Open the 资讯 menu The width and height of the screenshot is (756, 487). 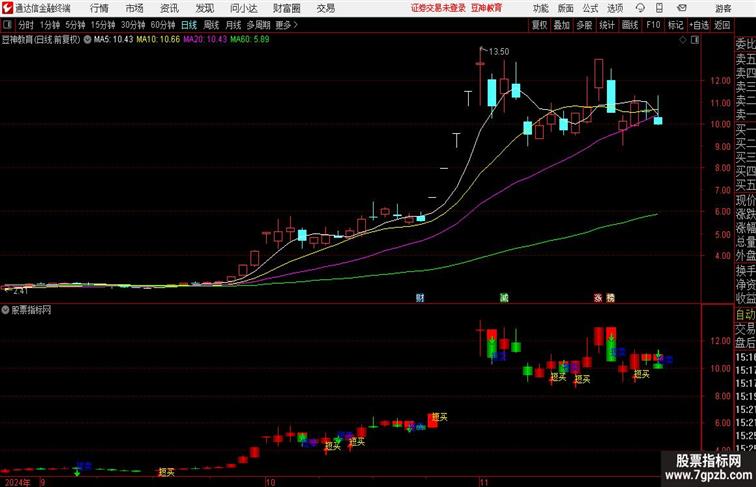click(x=169, y=8)
